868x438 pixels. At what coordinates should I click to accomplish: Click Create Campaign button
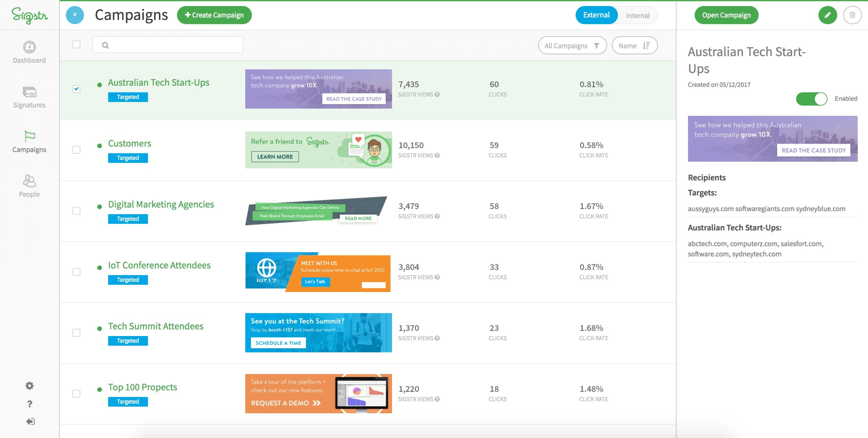[x=214, y=15]
